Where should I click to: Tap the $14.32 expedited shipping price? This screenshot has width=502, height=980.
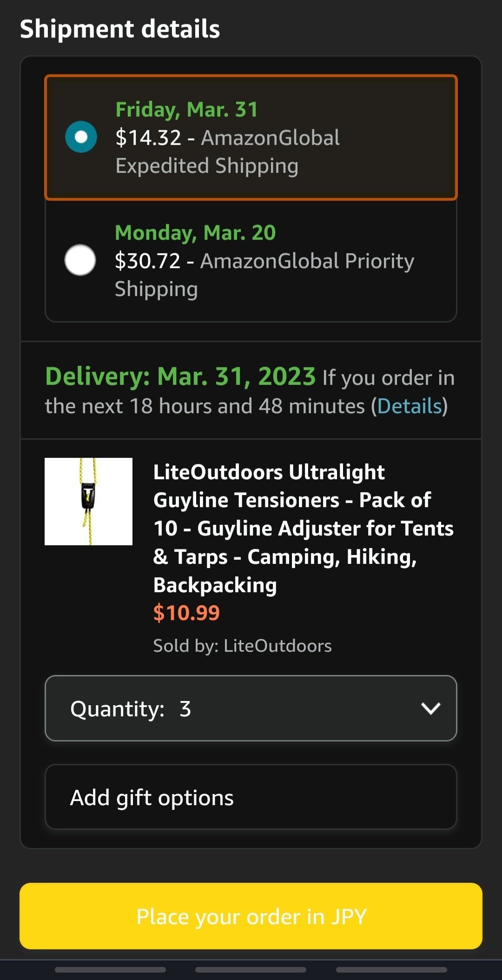coord(148,138)
